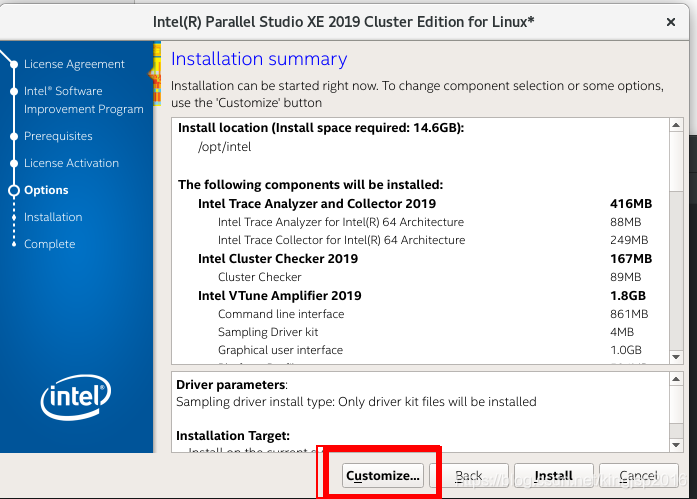Click the Install location heading line

(321, 128)
